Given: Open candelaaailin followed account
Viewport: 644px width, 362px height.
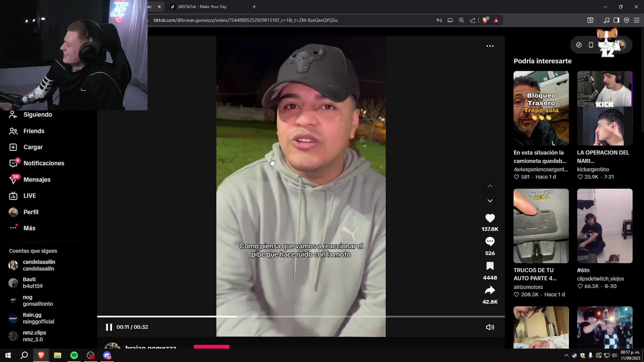Looking at the screenshot, I should pos(39,265).
